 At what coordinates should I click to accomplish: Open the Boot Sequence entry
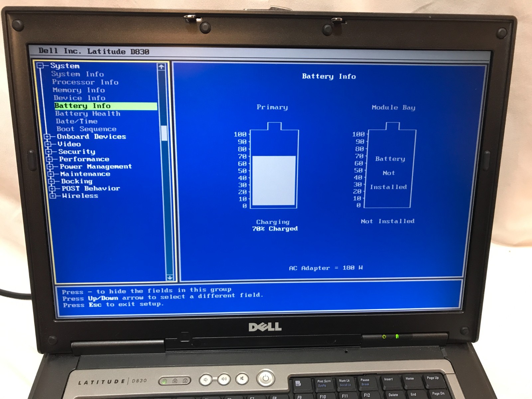(x=86, y=129)
